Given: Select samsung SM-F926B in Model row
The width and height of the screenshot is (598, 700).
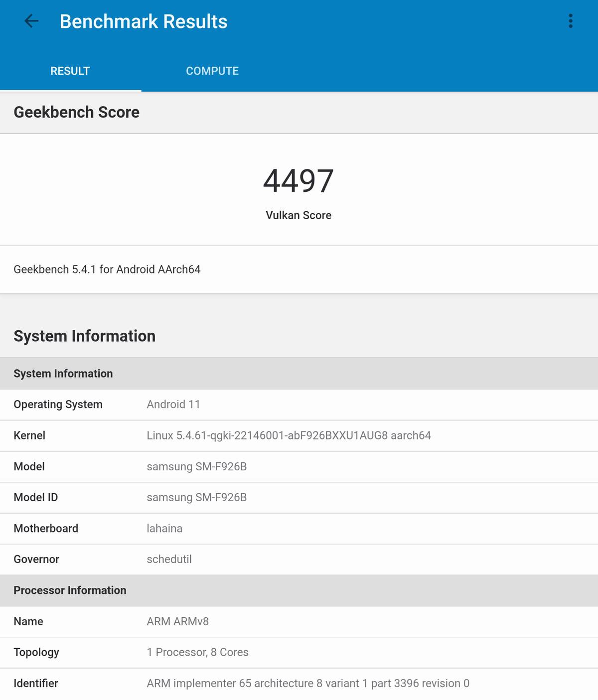Looking at the screenshot, I should 197,467.
